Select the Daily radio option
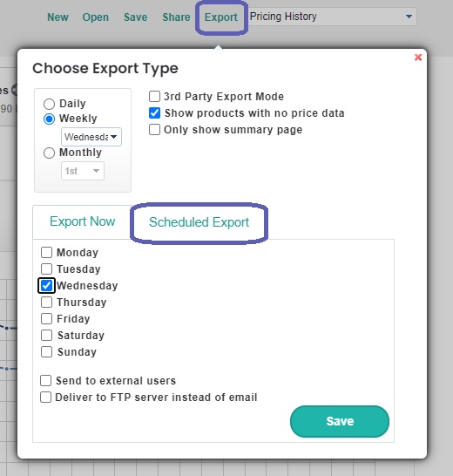 pos(49,104)
